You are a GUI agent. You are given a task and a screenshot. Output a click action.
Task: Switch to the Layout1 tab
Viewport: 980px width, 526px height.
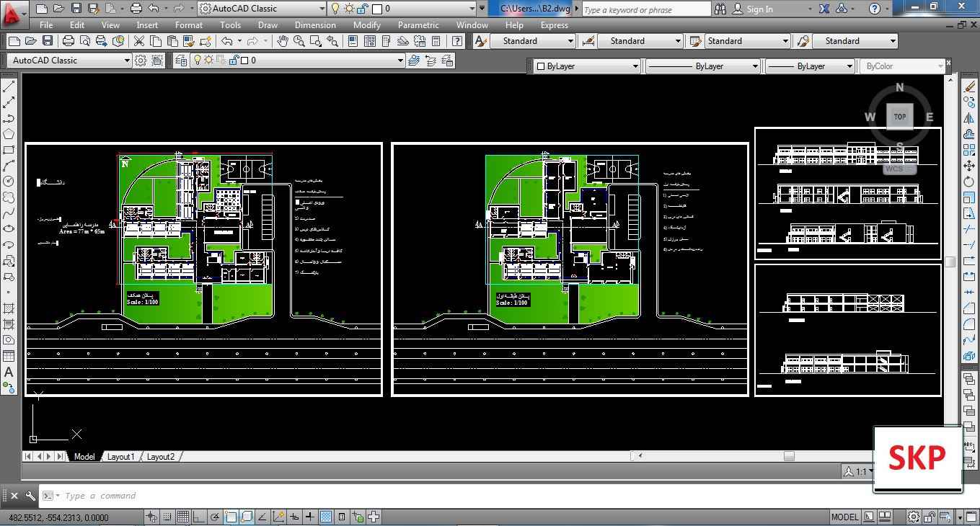(120, 456)
